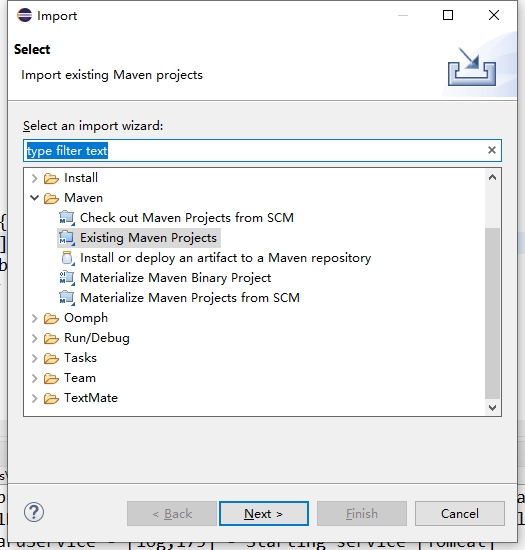Expand the Install category

click(34, 178)
